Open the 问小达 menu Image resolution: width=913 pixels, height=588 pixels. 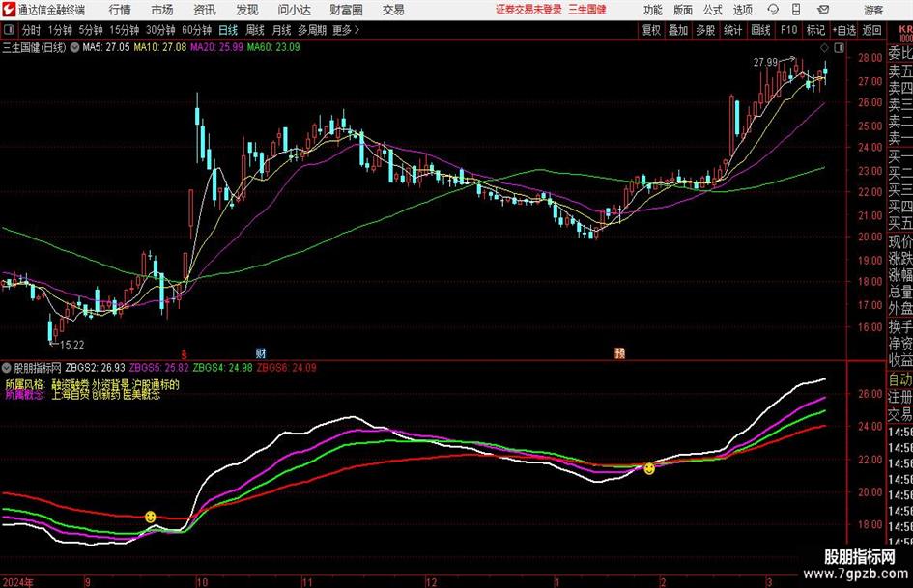pos(294,10)
